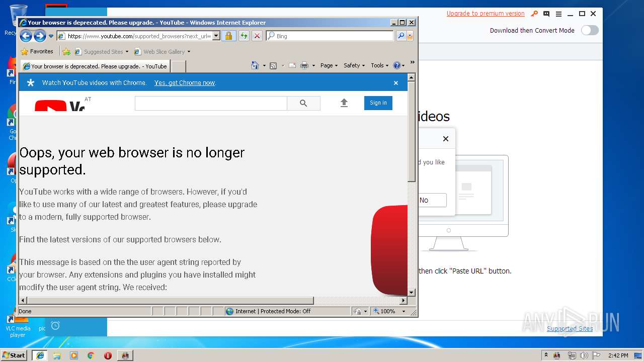Click the RSS feeds icon
The width and height of the screenshot is (644, 362).
(x=273, y=65)
